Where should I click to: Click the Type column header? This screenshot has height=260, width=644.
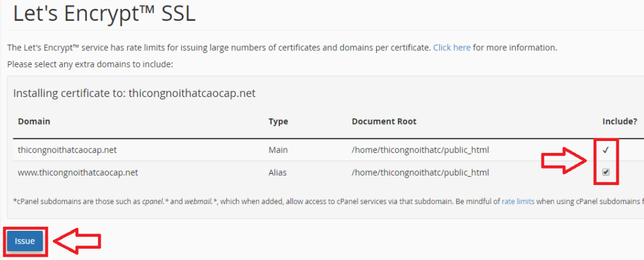pyautogui.click(x=278, y=121)
